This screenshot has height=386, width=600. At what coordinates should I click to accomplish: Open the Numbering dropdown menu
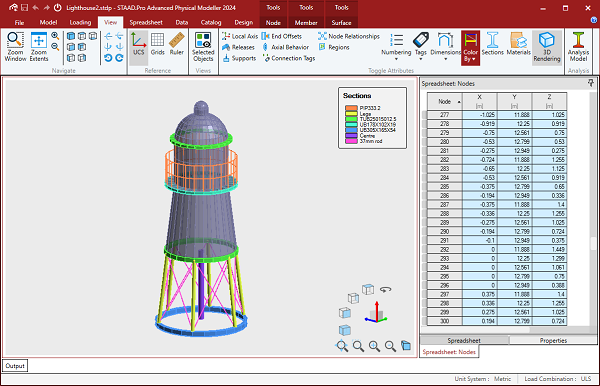pos(396,47)
